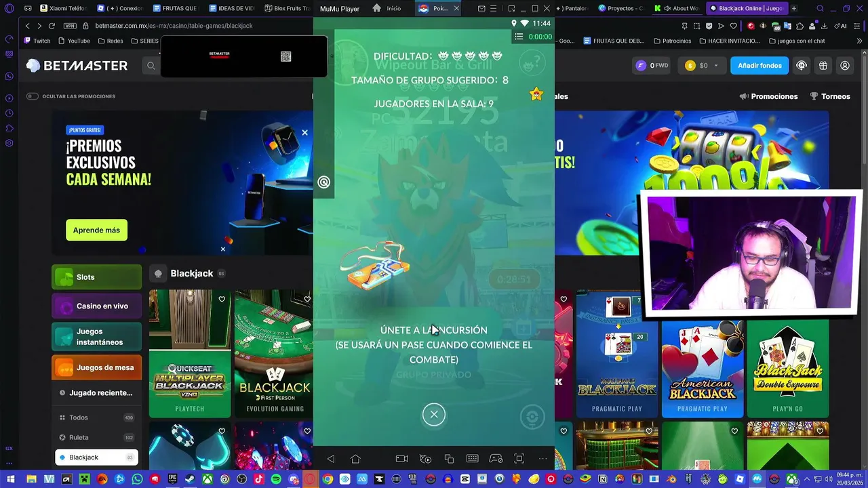The height and width of the screenshot is (488, 868).
Task: Click the 0 FWD points balance
Action: click(x=651, y=66)
